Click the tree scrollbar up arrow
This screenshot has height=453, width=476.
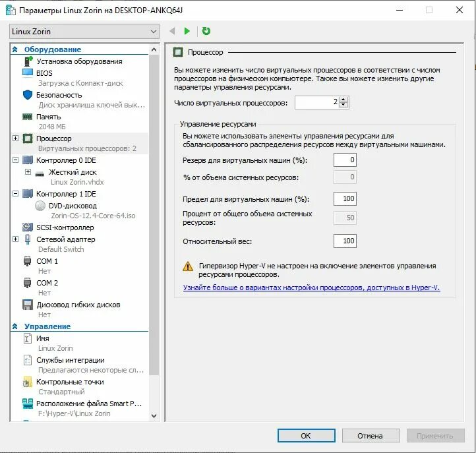154,49
